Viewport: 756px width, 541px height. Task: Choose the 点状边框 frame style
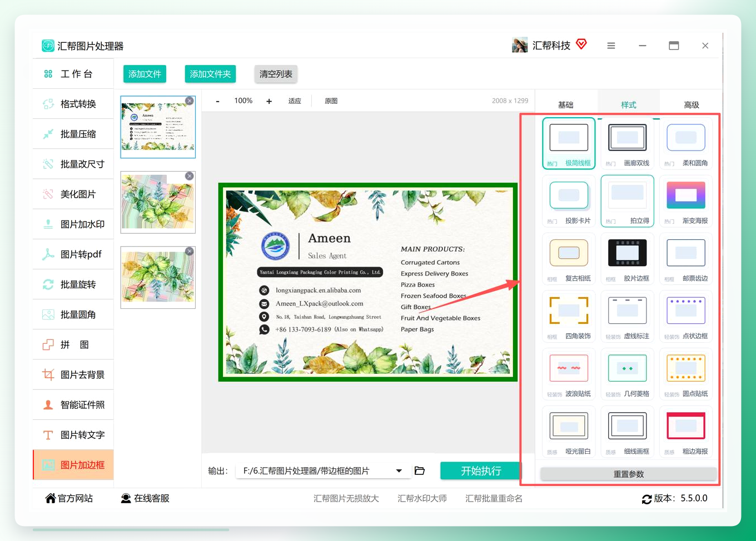686,316
